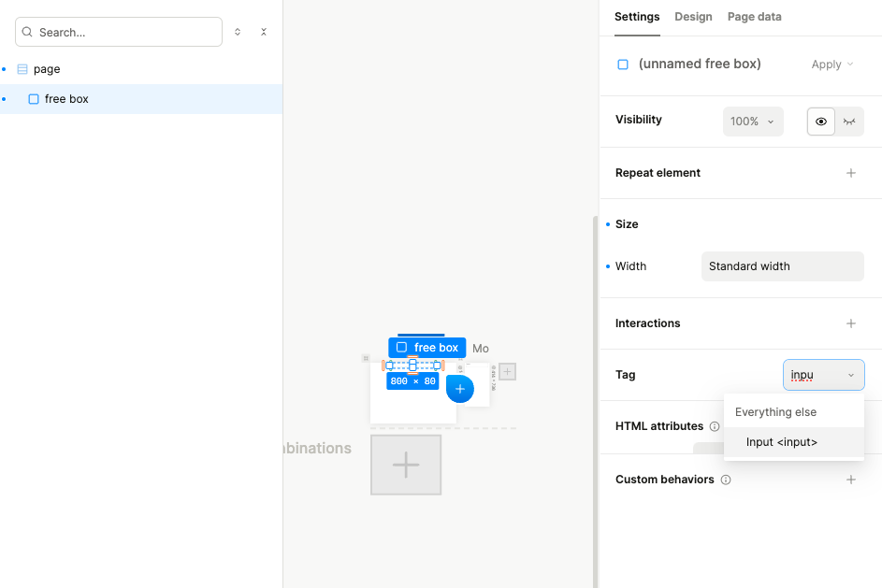882x588 pixels.
Task: Switch to the Page data tab
Action: tap(754, 17)
